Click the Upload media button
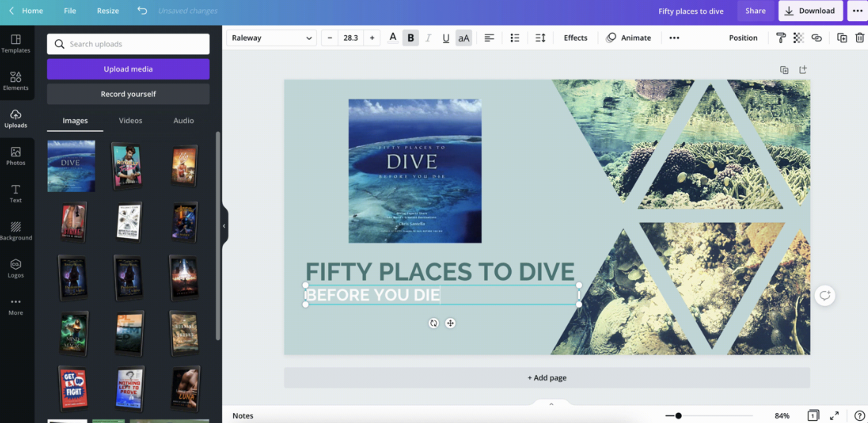868x423 pixels. (x=128, y=69)
